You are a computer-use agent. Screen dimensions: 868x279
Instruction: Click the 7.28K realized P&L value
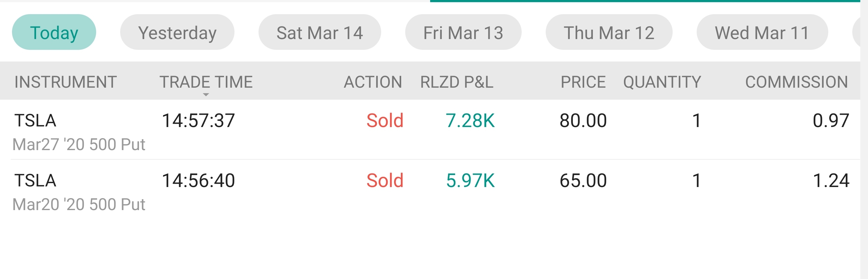[x=470, y=121]
